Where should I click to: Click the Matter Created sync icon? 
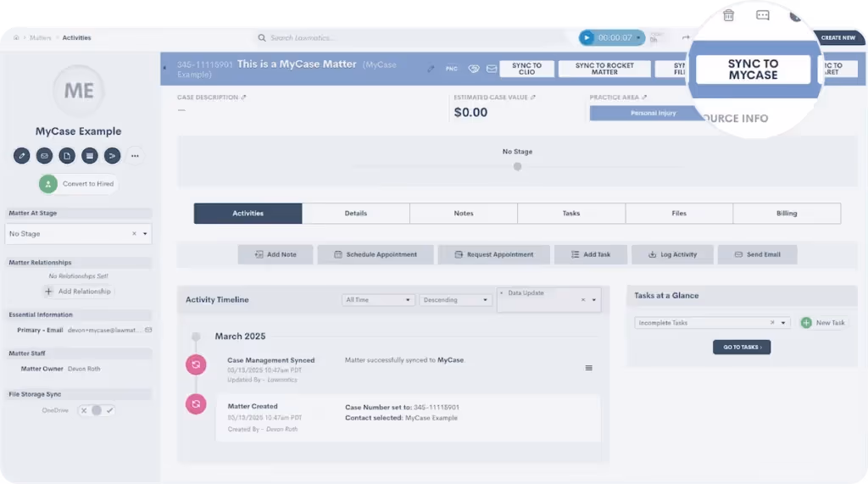(196, 404)
